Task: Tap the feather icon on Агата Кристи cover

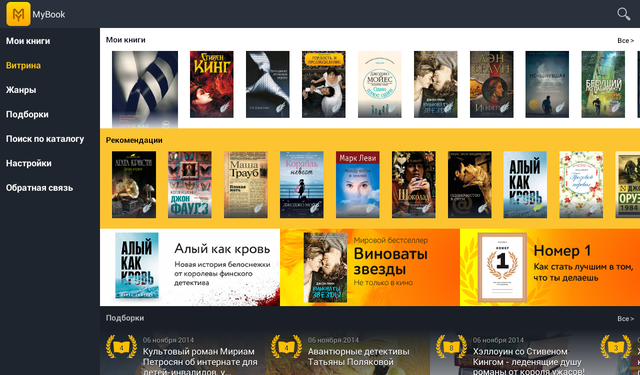Action: point(147,208)
